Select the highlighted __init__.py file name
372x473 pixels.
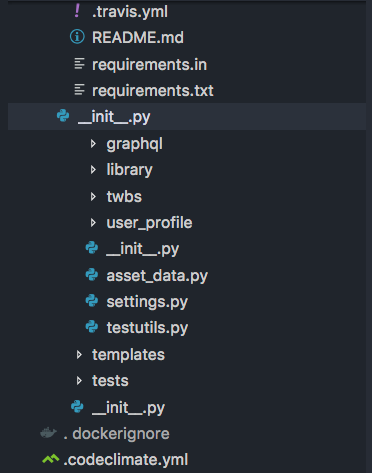(x=114, y=117)
